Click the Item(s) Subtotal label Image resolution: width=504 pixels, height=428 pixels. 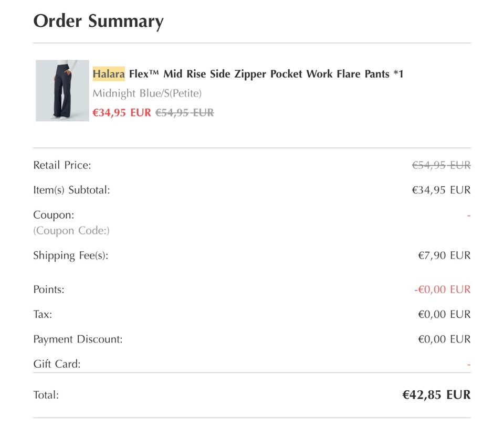(x=71, y=190)
